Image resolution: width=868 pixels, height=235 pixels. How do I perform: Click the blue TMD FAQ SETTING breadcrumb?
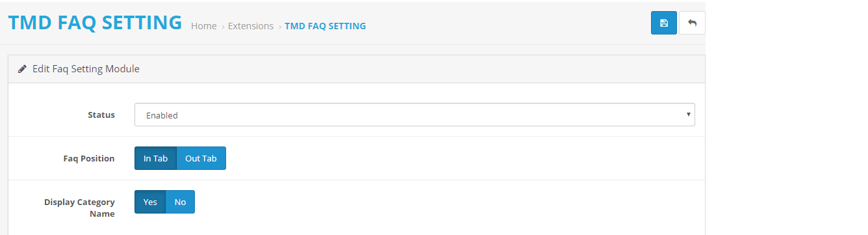click(325, 26)
